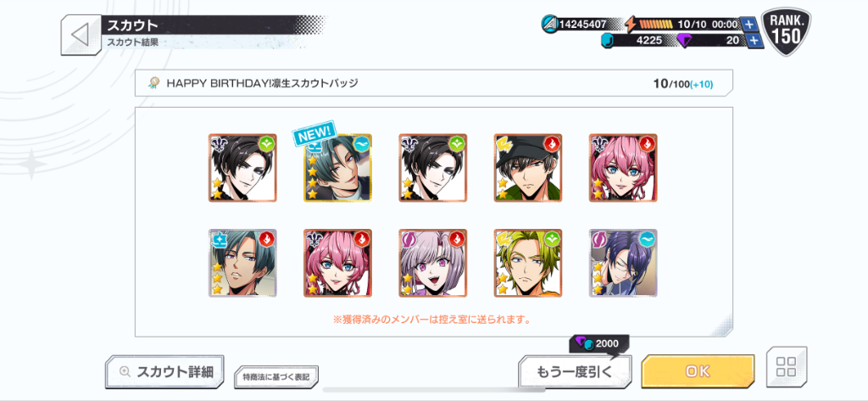Select the black cap character card
Image resolution: width=868 pixels, height=401 pixels.
(528, 167)
